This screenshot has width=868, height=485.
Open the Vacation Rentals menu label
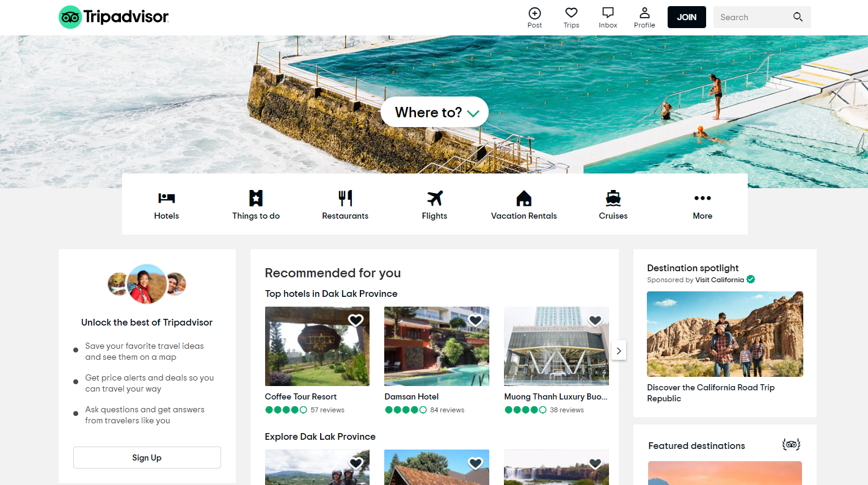coord(524,216)
